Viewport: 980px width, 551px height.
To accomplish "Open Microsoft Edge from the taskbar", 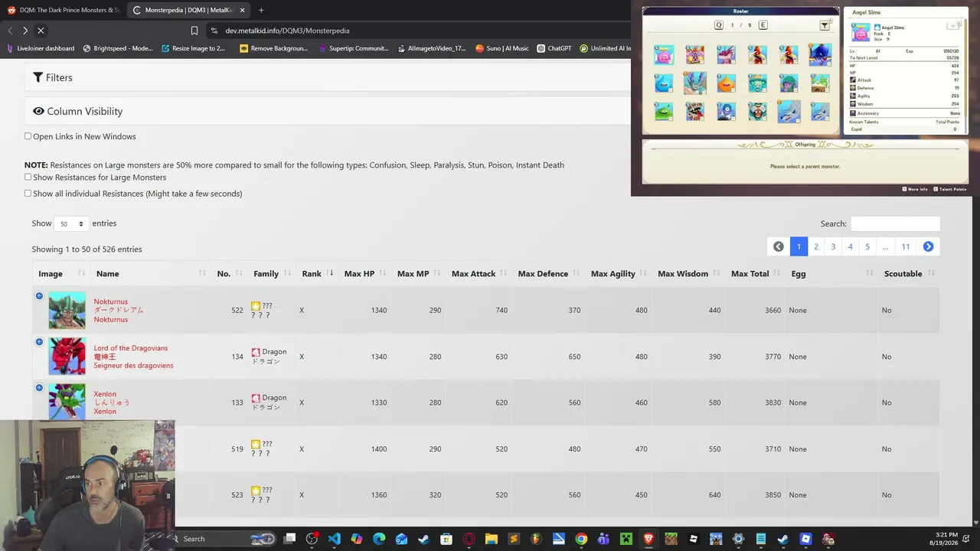I will 379,539.
